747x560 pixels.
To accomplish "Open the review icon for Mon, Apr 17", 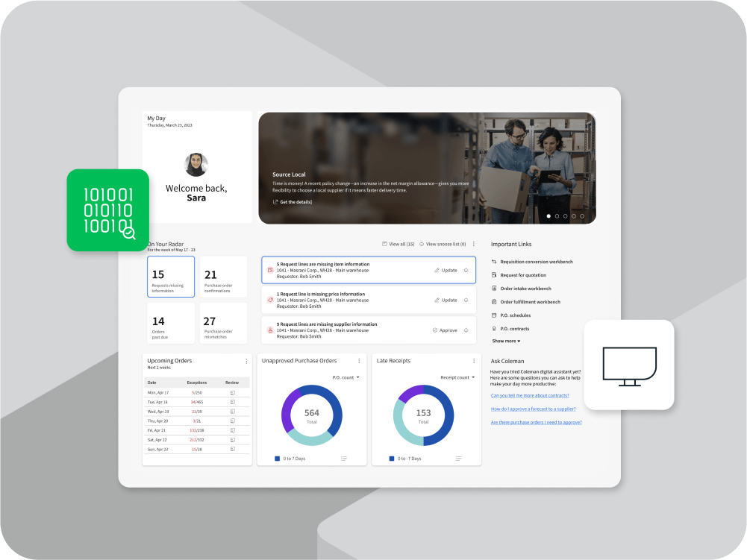I will [233, 392].
